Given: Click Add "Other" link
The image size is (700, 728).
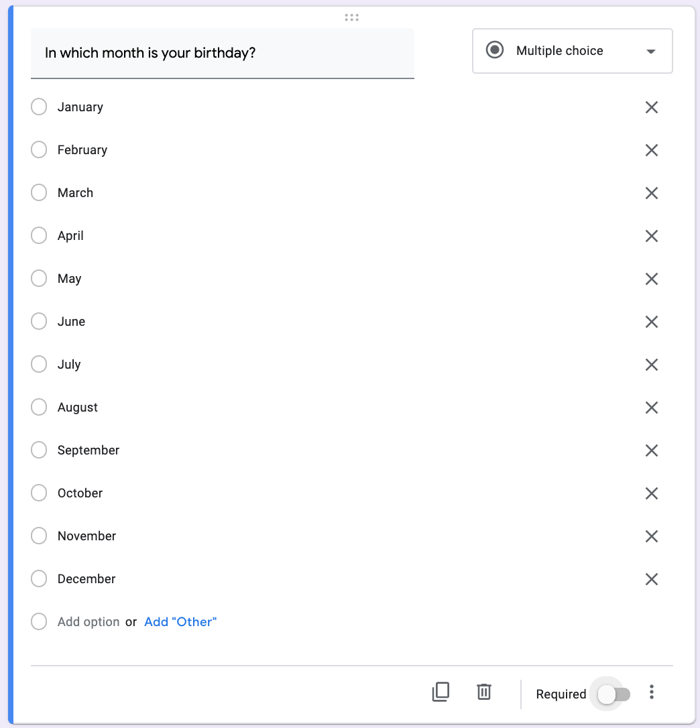Looking at the screenshot, I should 180,621.
